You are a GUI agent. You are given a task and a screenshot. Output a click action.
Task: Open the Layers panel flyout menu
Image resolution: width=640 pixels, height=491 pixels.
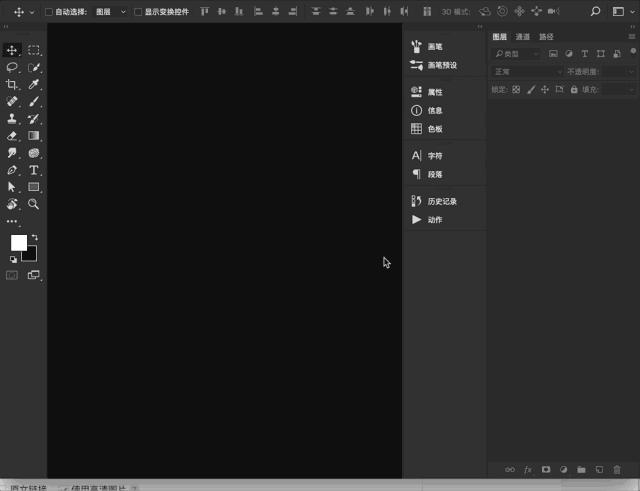click(x=632, y=37)
